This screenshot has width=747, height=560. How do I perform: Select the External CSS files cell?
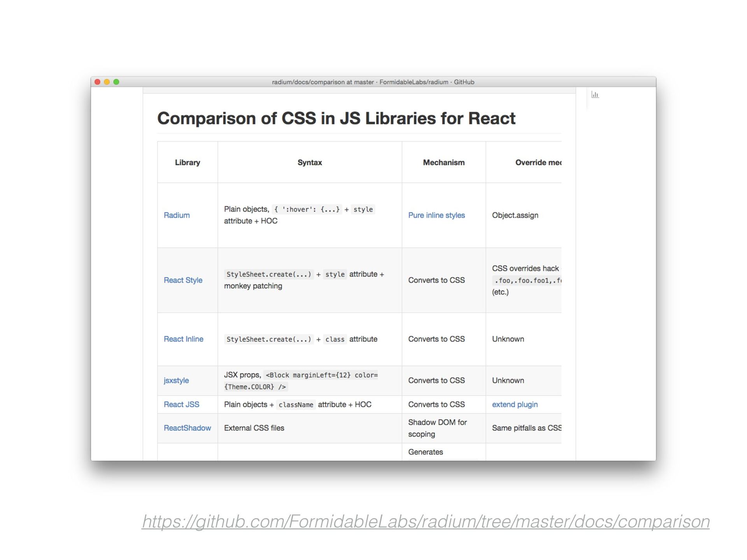(x=254, y=428)
